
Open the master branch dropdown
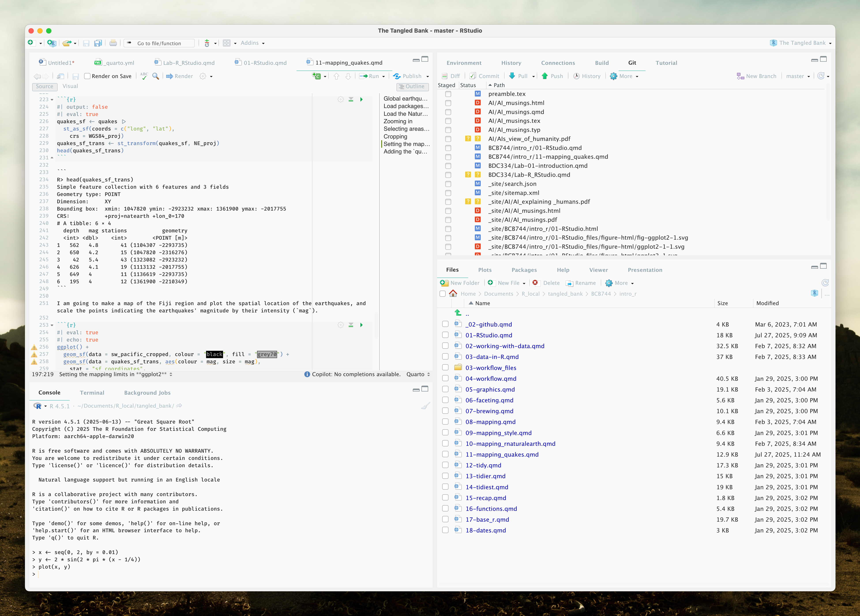tap(798, 76)
